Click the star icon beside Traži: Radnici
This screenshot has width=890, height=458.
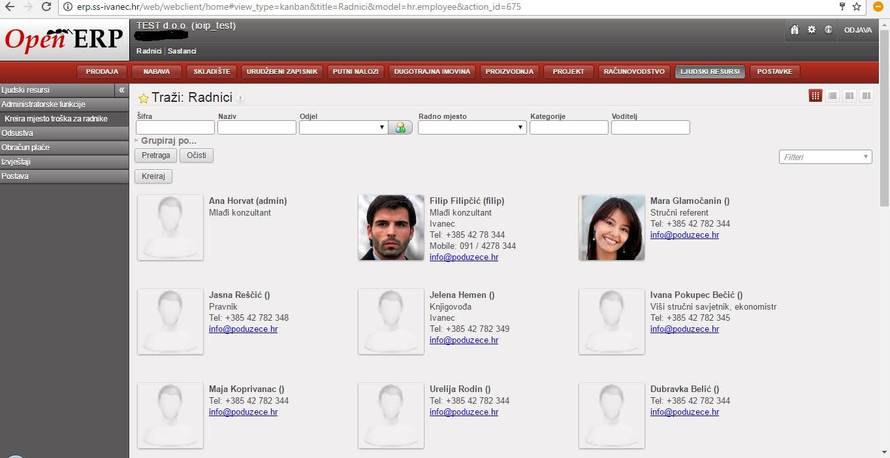(143, 98)
